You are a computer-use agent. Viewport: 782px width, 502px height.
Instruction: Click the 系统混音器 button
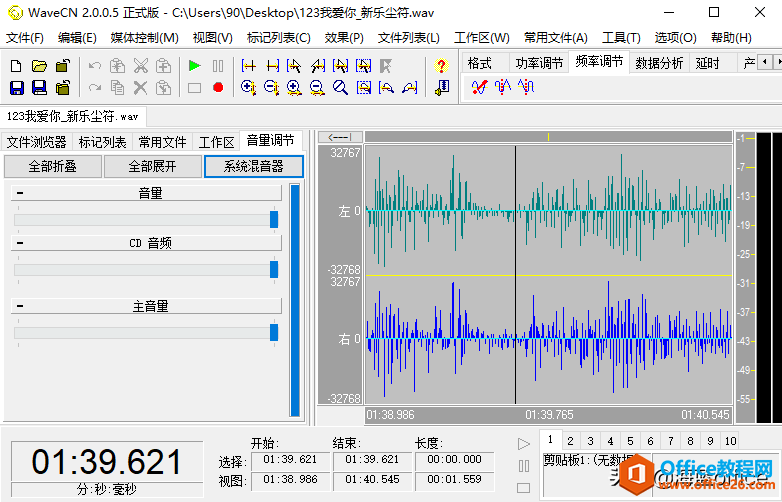pos(253,166)
